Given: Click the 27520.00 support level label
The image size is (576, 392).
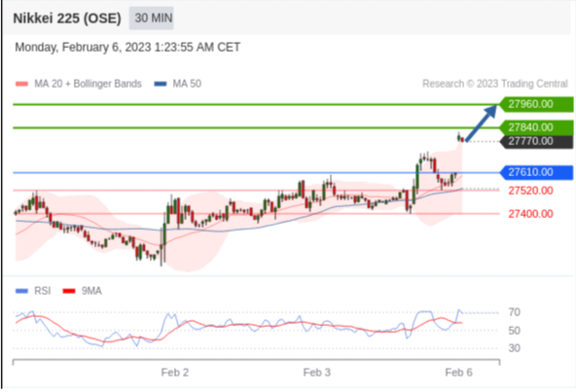Looking at the screenshot, I should [x=530, y=191].
